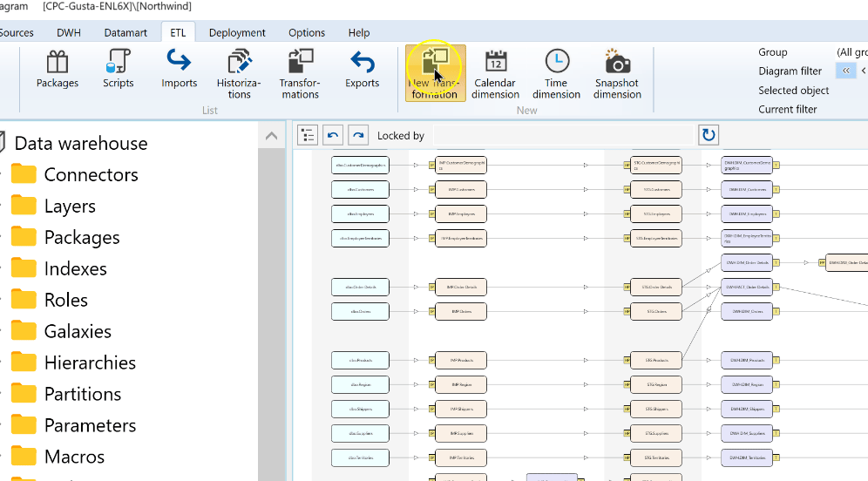
Task: Open the Transformations list
Action: tap(300, 73)
